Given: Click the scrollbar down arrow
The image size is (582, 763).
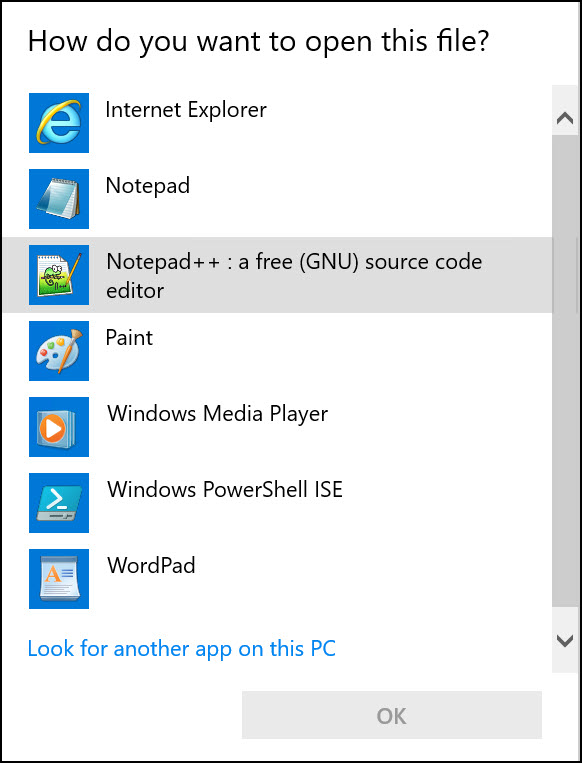Looking at the screenshot, I should point(564,641).
